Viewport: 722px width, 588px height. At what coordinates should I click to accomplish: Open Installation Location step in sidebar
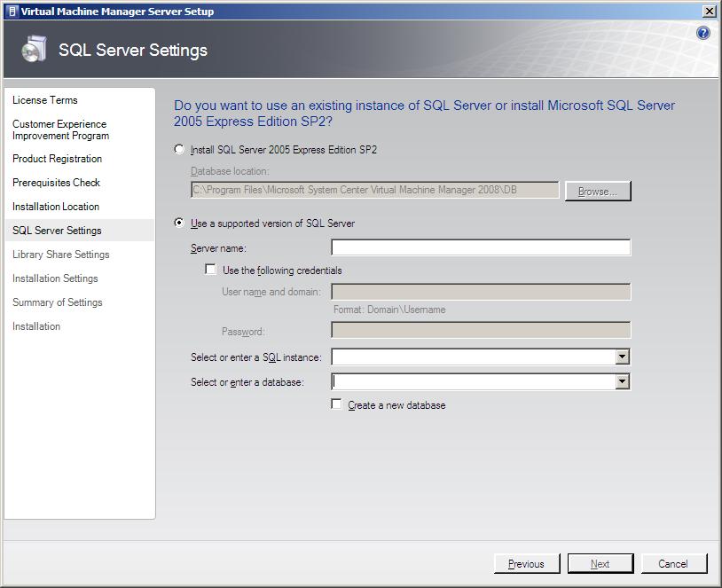coord(56,207)
